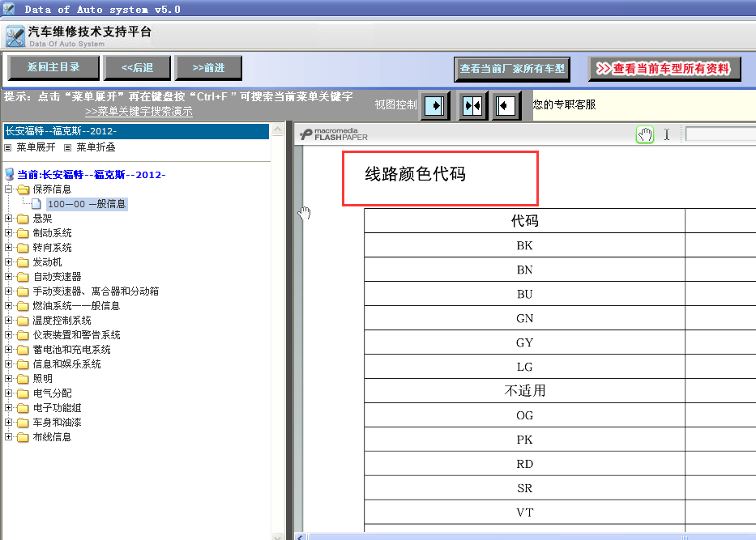Expand the 自动变速器 tree node
756x540 pixels.
pyautogui.click(x=8, y=277)
